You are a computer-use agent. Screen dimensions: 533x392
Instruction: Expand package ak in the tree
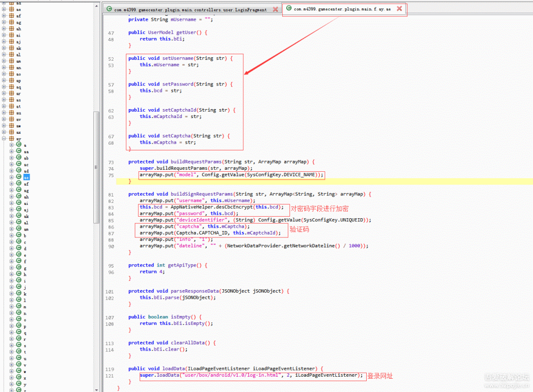(x=4, y=48)
